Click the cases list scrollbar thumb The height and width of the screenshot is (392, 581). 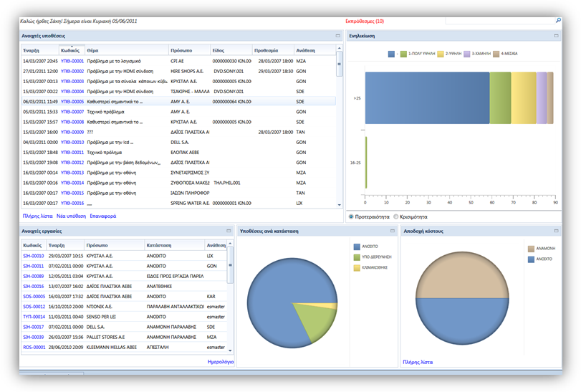[x=340, y=64]
